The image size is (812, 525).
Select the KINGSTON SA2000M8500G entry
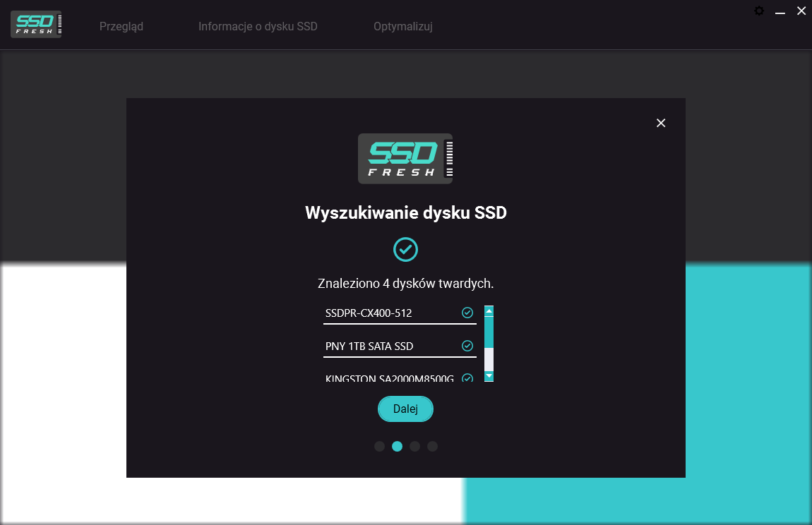[400, 378]
